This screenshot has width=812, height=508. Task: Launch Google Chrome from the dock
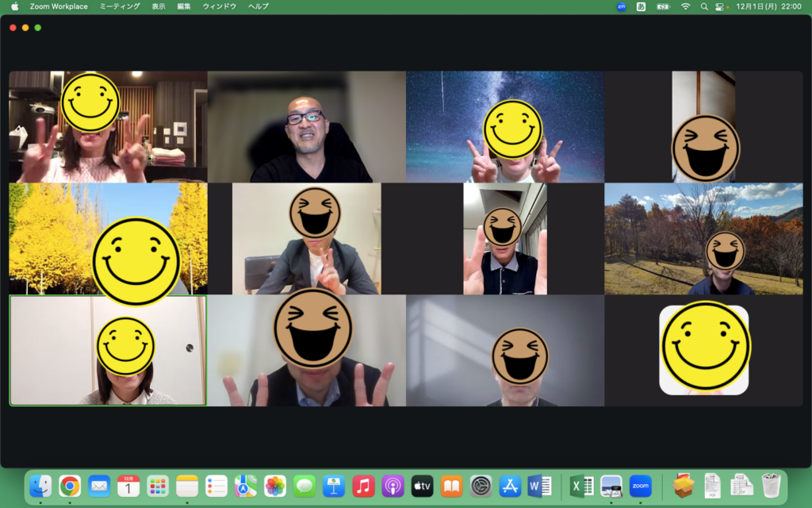[x=70, y=486]
